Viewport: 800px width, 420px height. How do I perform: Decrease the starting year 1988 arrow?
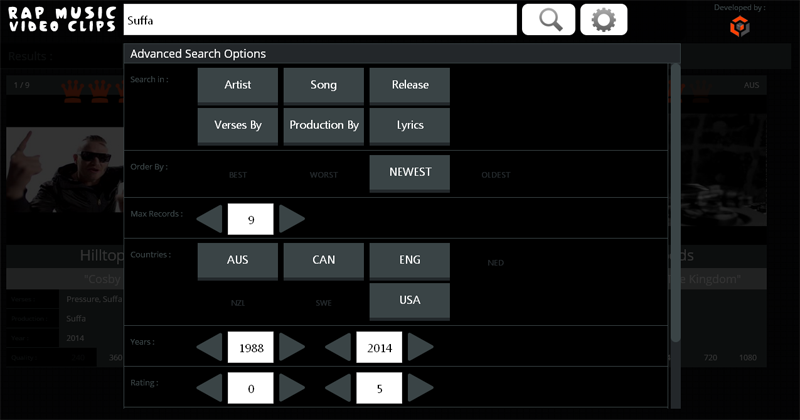[x=209, y=347]
